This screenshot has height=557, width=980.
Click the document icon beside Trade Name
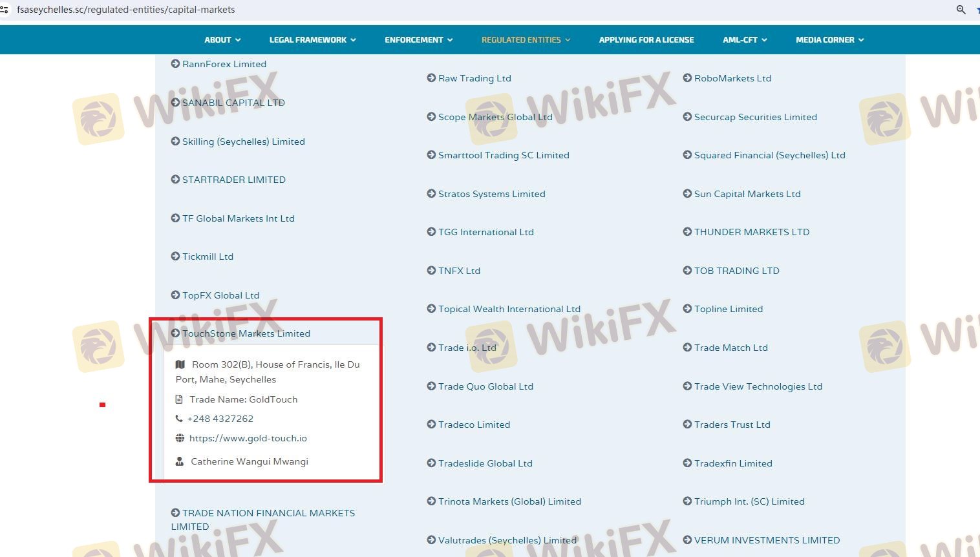tap(180, 399)
